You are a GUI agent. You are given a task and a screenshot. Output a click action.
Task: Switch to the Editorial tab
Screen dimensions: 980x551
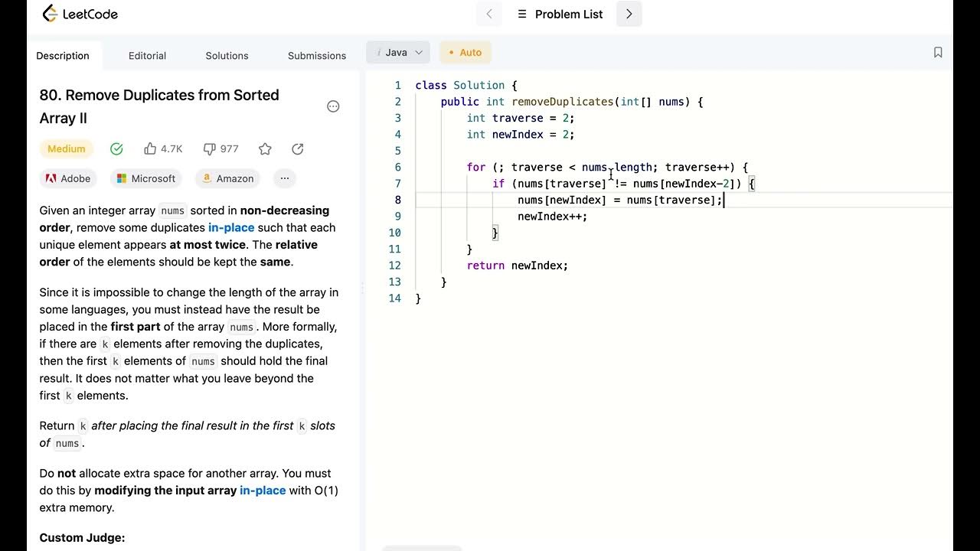147,55
